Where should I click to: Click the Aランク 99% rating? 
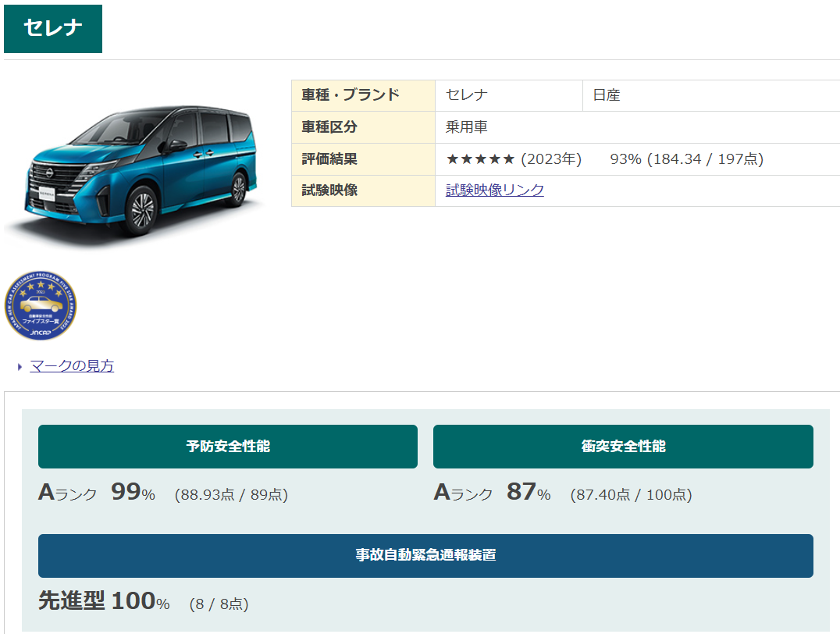(97, 492)
